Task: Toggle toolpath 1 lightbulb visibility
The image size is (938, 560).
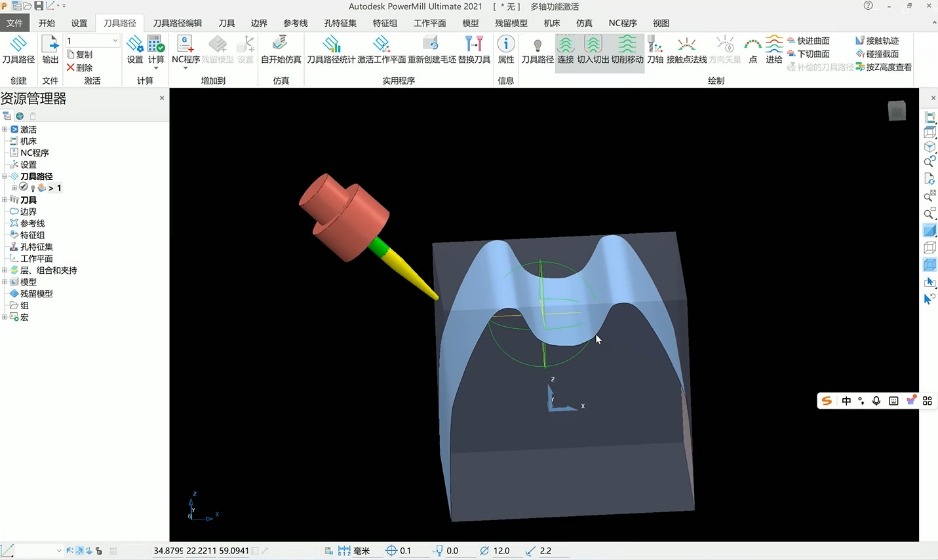Action: (33, 188)
